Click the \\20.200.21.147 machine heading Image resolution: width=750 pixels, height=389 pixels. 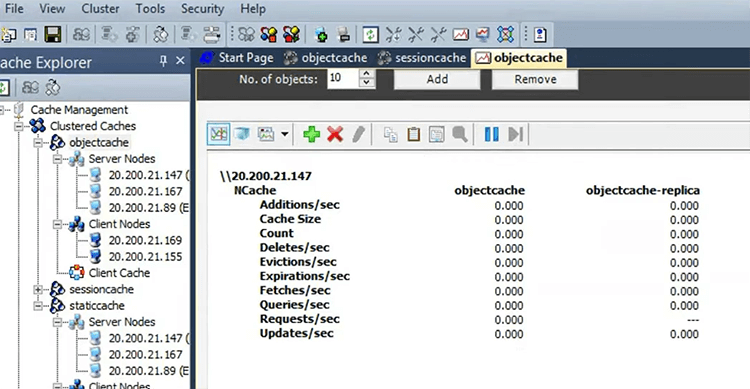point(266,176)
